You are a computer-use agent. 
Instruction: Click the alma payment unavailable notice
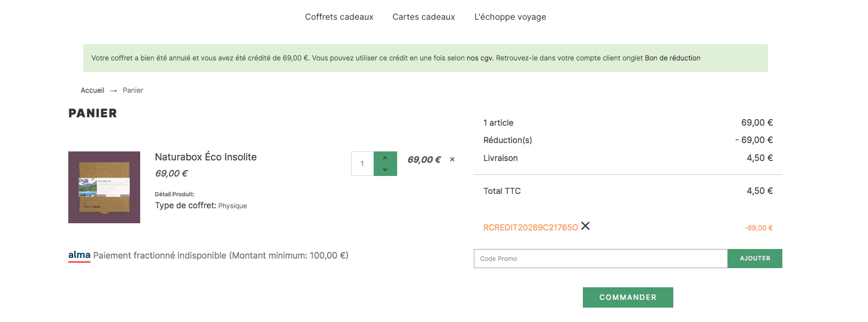click(220, 256)
